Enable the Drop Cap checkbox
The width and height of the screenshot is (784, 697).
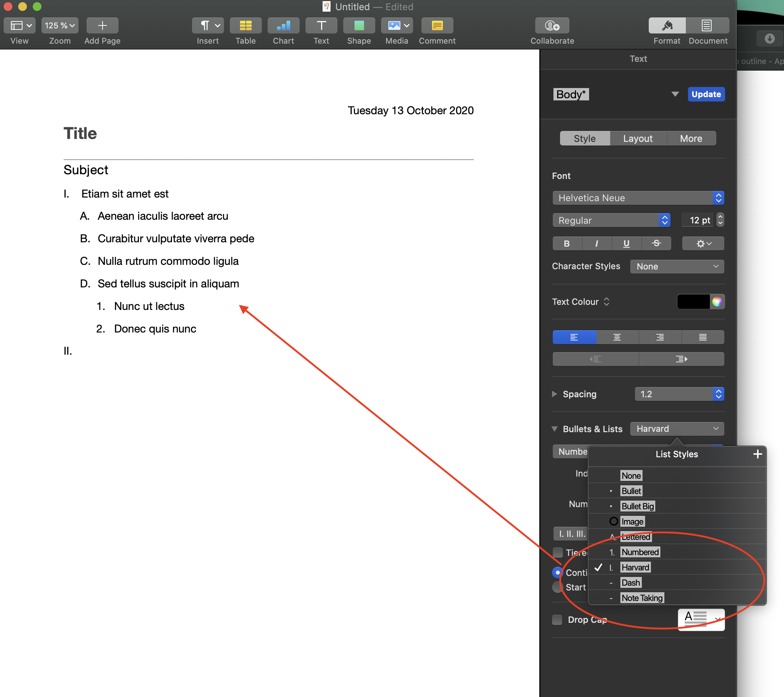click(x=557, y=620)
